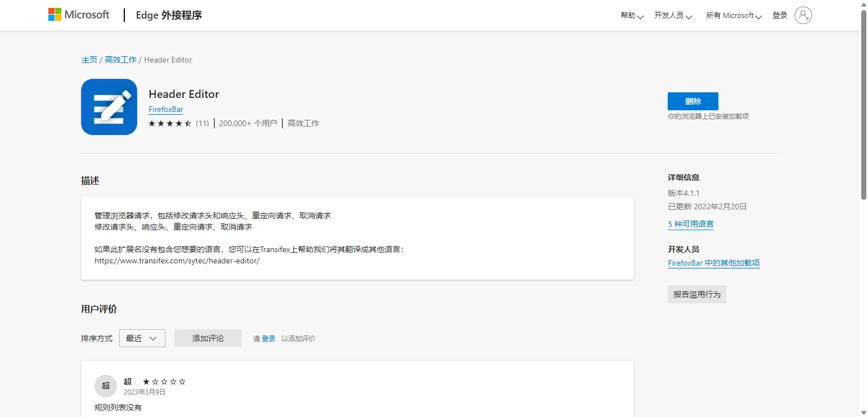This screenshot has width=868, height=417.
Task: Click the Header Editor star rating
Action: point(170,123)
